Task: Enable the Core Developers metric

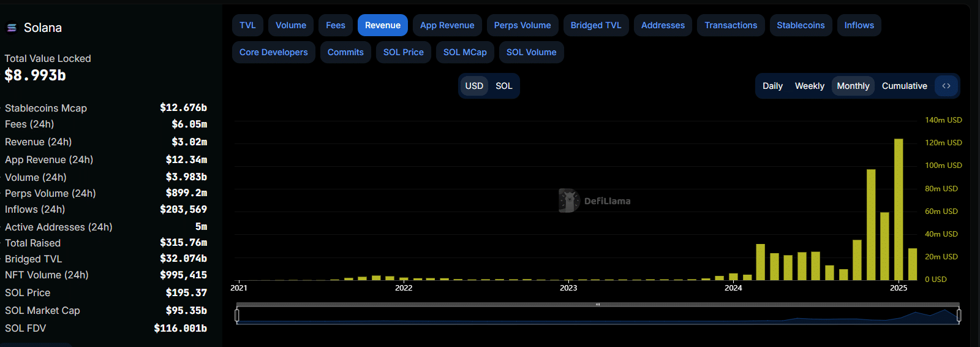Action: tap(273, 52)
